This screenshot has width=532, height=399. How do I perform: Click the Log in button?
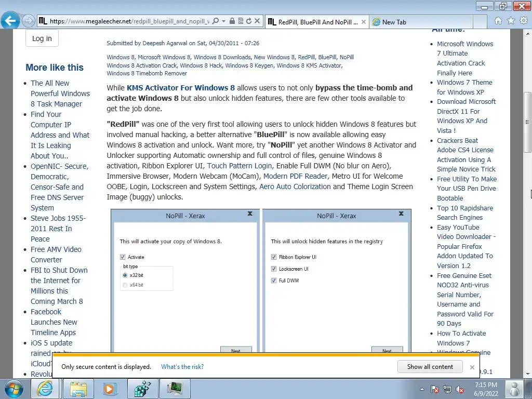coord(42,38)
